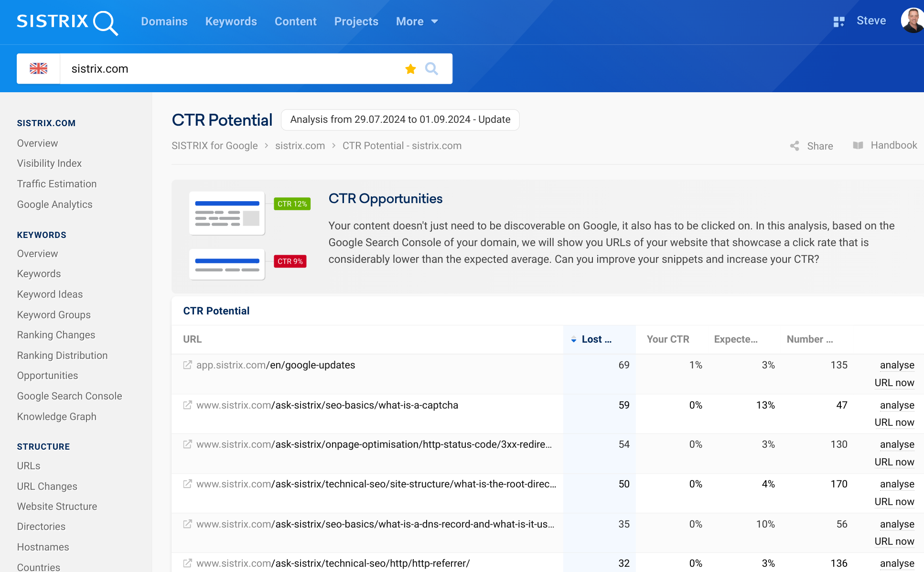Open Keyword Ideas in sidebar
924x572 pixels.
(x=50, y=294)
